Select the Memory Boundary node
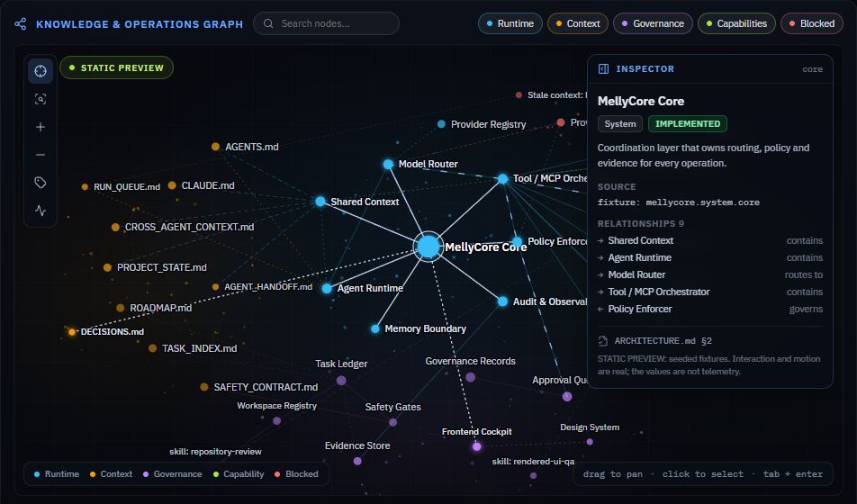The width and height of the screenshot is (857, 504). (374, 328)
